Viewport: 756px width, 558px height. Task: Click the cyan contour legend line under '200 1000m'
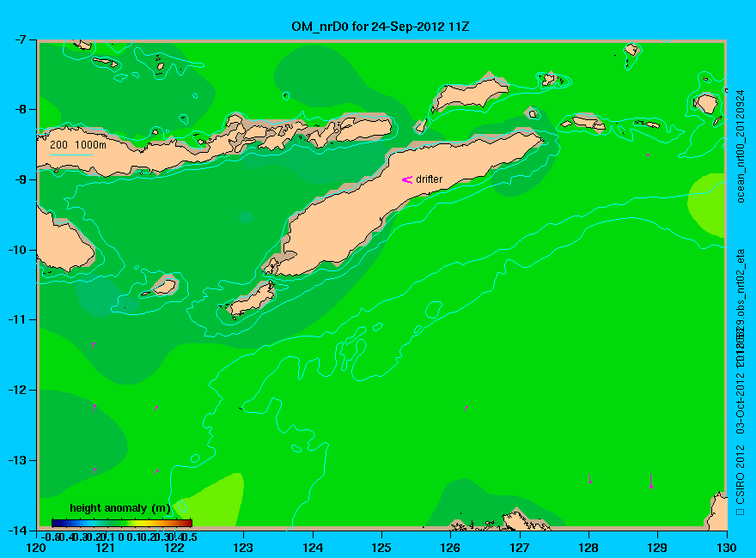click(x=70, y=155)
